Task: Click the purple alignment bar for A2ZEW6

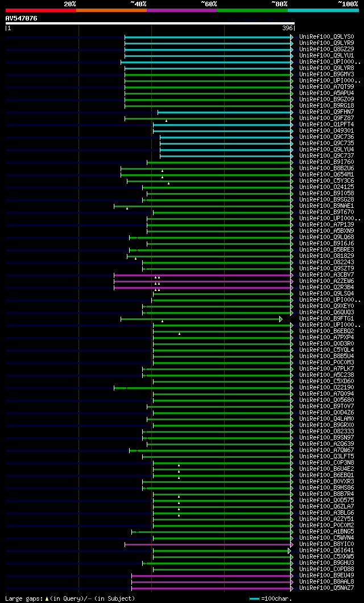Action: click(202, 281)
